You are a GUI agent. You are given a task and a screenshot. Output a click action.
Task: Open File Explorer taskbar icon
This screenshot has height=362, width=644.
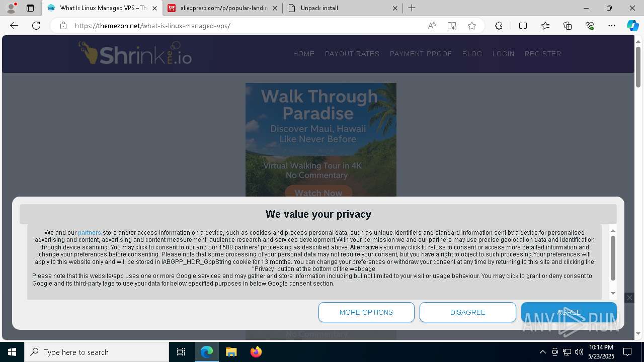(231, 352)
